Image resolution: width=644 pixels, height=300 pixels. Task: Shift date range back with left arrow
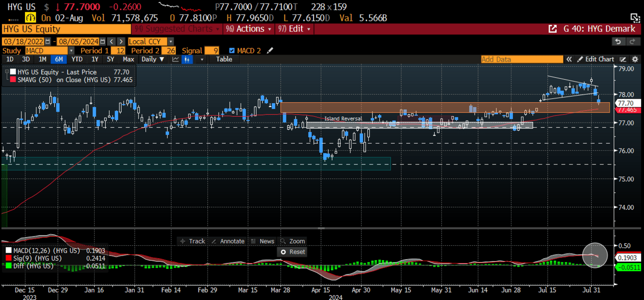click(x=112, y=41)
